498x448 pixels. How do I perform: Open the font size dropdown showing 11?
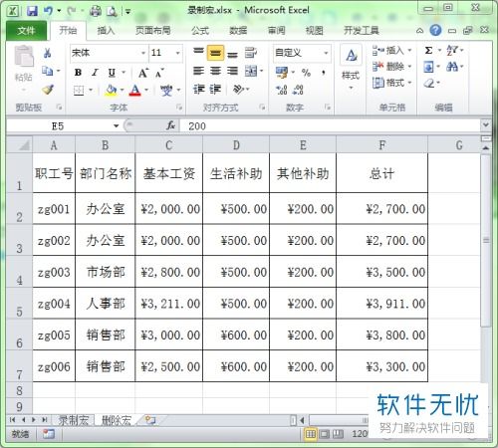pyautogui.click(x=177, y=53)
